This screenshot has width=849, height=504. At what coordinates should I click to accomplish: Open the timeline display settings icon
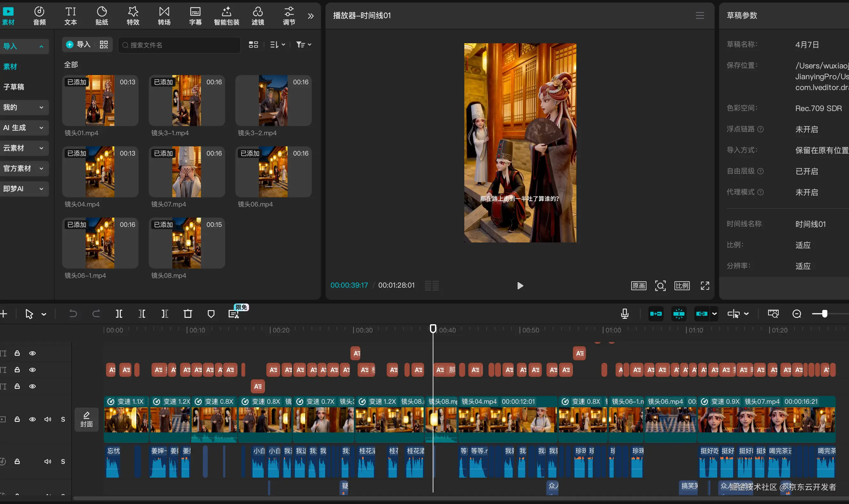point(773,313)
